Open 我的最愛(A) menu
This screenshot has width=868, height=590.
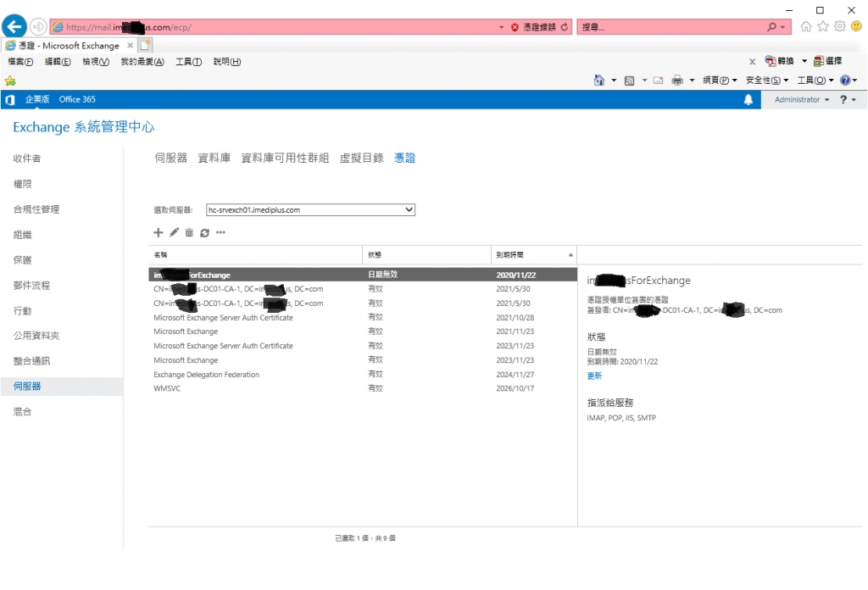click(142, 61)
